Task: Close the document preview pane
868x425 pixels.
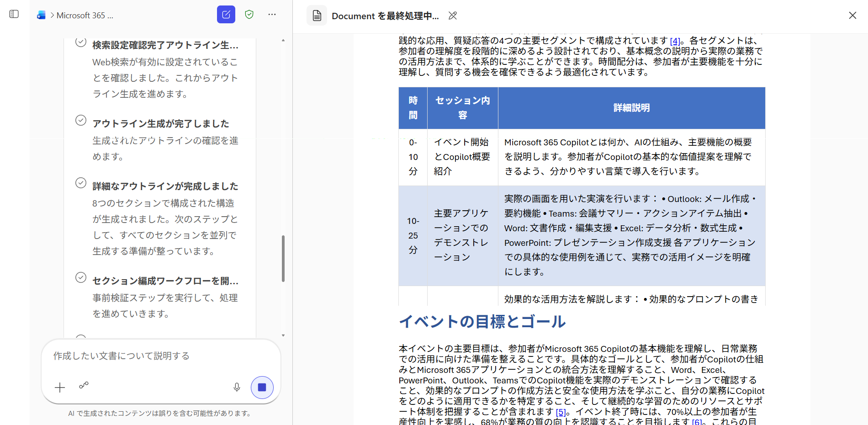Action: click(x=852, y=16)
